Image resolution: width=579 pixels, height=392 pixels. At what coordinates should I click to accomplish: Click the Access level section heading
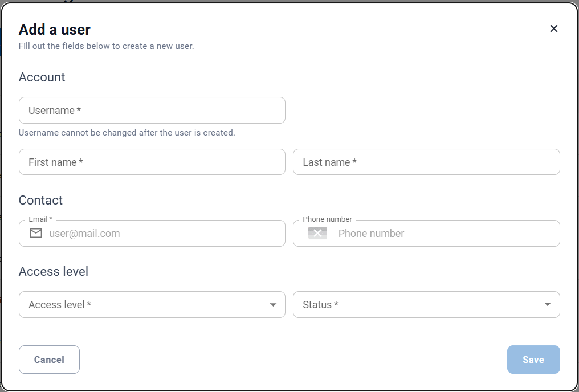point(54,272)
